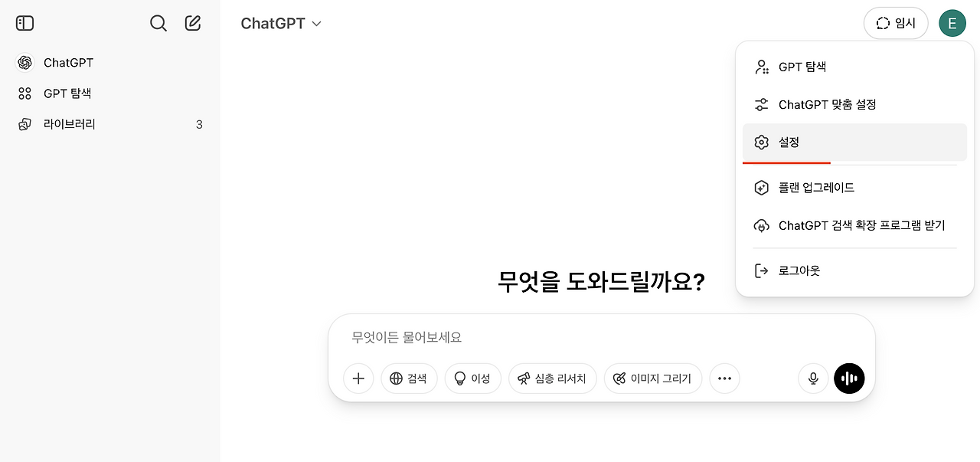The height and width of the screenshot is (462, 980).
Task: Open GPT 탐색 from the sidebar
Action: [67, 93]
